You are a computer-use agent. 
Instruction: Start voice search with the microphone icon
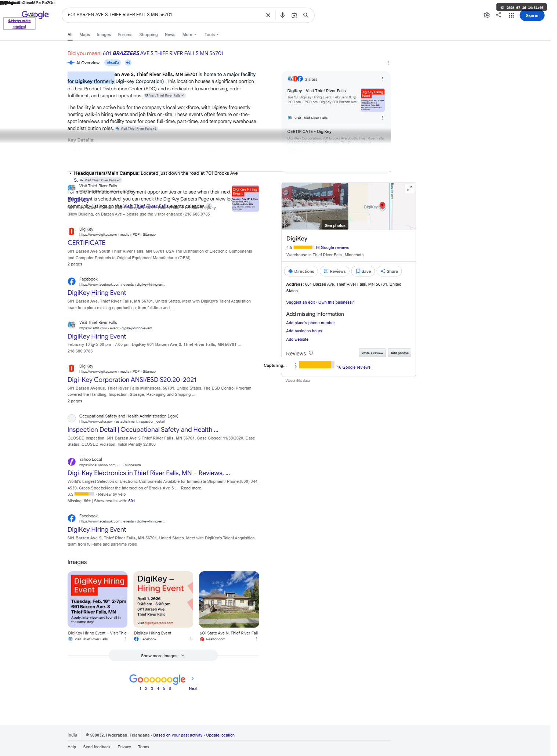tap(282, 15)
